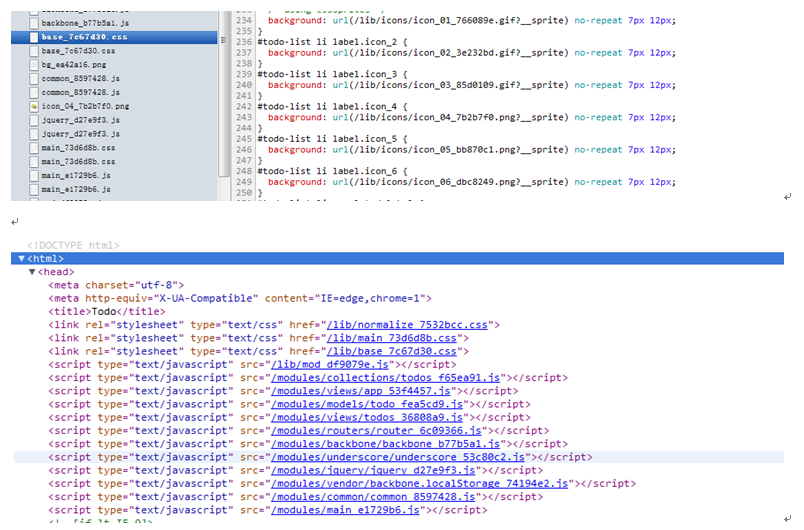
Task: Click selector "#todo-list li label.icon_4 {"
Action: (x=332, y=107)
